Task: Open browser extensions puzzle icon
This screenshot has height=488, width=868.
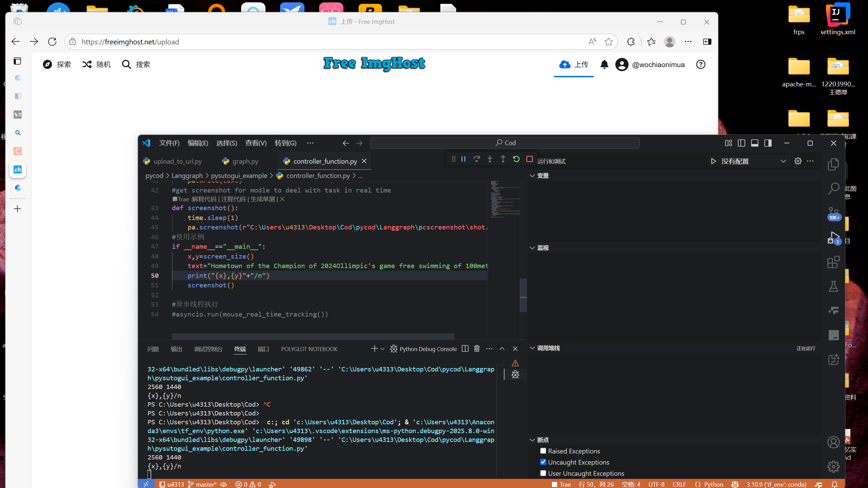Action: point(631,42)
